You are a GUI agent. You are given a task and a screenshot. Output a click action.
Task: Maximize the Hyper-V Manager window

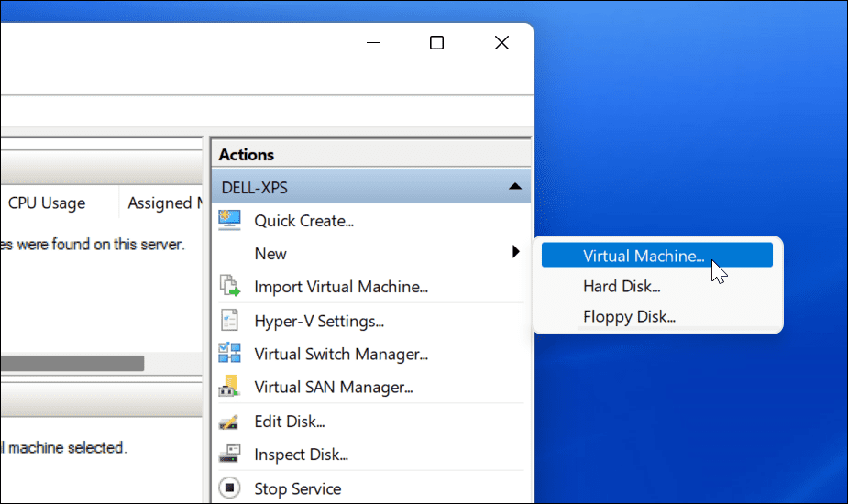click(x=437, y=43)
